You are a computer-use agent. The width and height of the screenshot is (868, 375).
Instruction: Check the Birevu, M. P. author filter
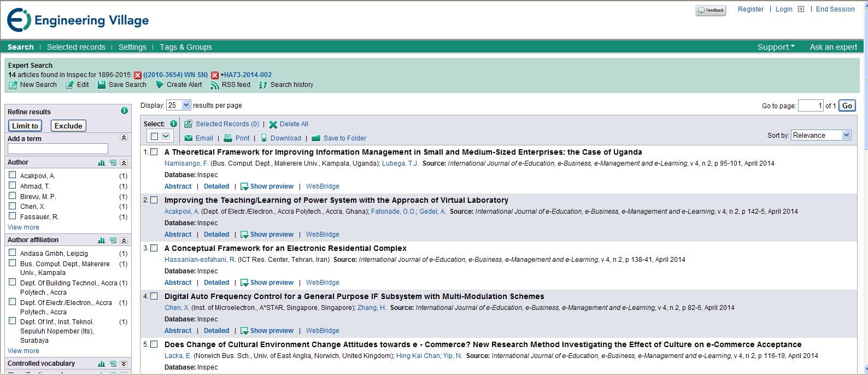click(13, 196)
